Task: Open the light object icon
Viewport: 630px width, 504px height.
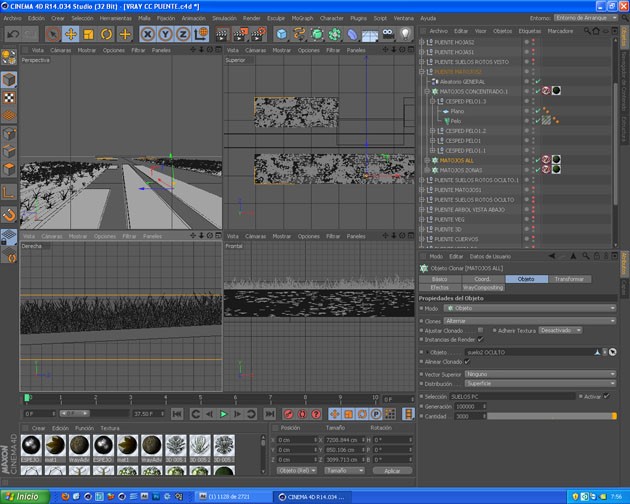Action: click(405, 34)
